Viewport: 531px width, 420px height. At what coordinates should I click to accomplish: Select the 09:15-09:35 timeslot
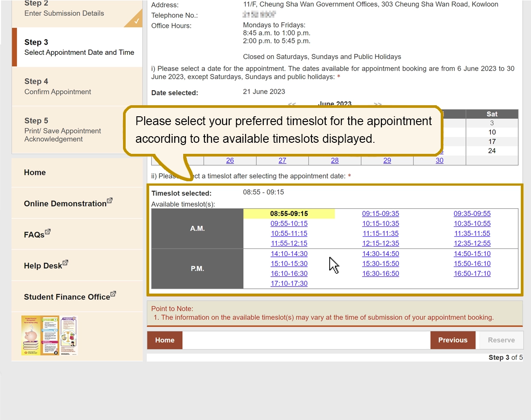click(381, 214)
